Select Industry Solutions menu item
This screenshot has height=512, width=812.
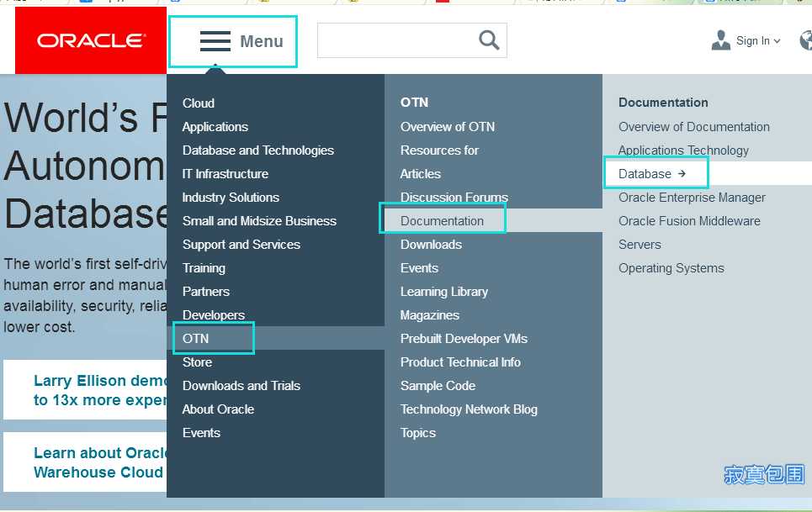tap(231, 198)
